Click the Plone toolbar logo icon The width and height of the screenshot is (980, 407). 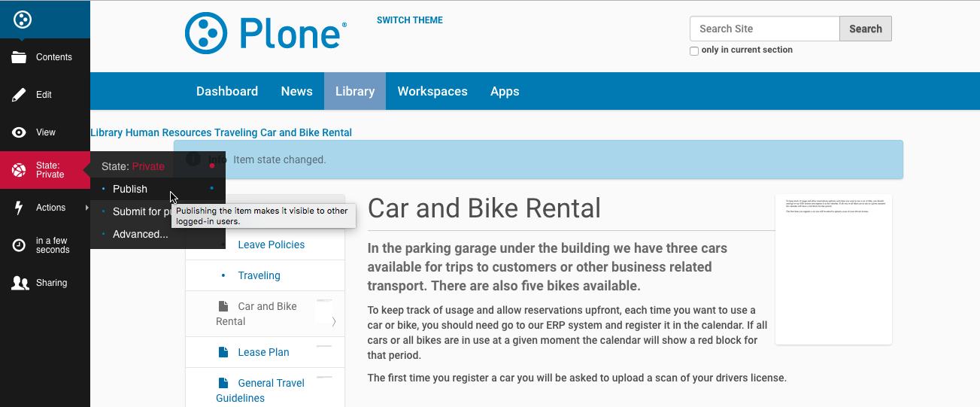click(x=23, y=20)
